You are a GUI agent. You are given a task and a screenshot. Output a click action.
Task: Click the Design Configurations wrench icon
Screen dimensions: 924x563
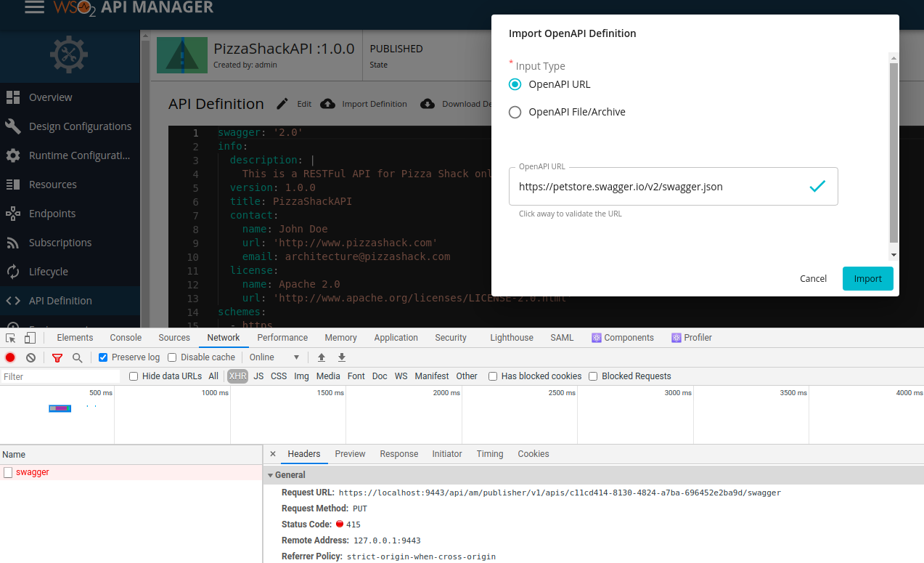(12, 126)
